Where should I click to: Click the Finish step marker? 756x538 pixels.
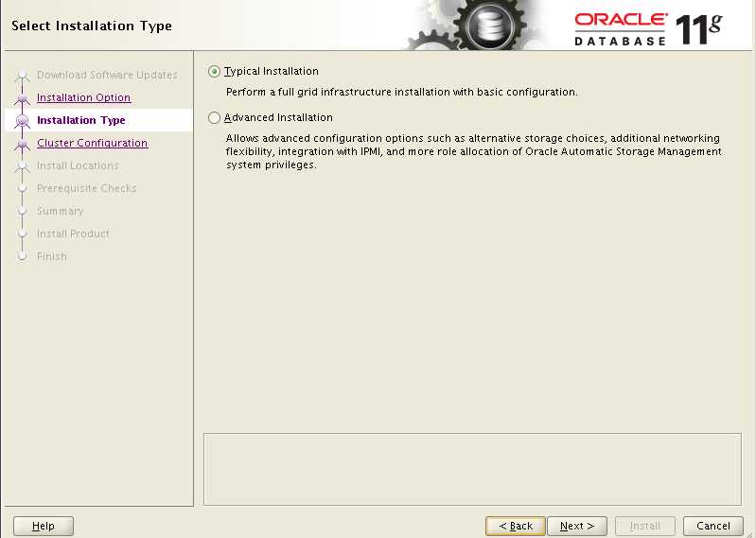(22, 256)
